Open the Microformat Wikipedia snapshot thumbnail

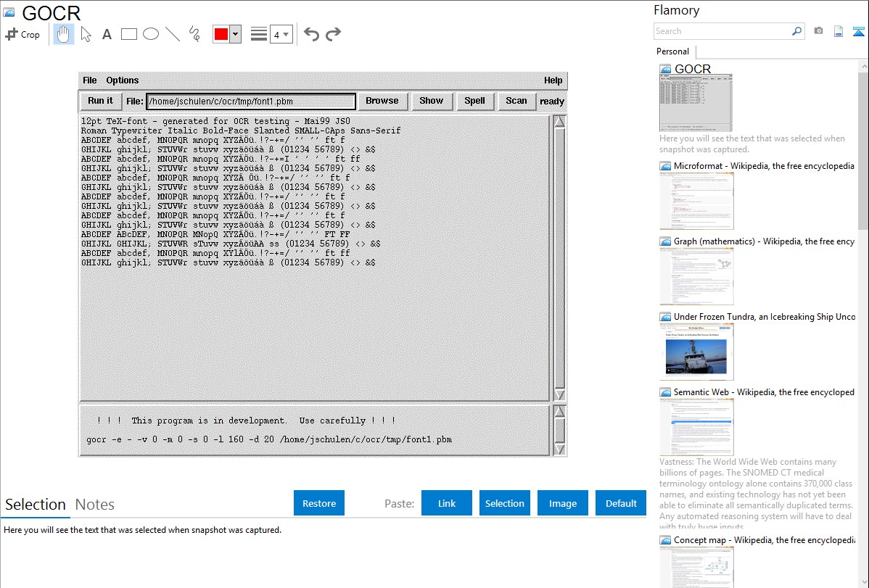pyautogui.click(x=696, y=201)
